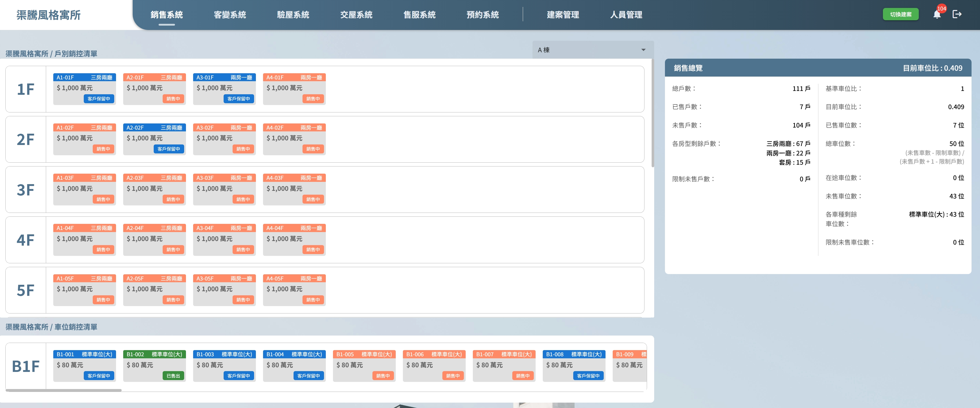Open unit card A3-04F
980x408 pixels.
coord(224,239)
